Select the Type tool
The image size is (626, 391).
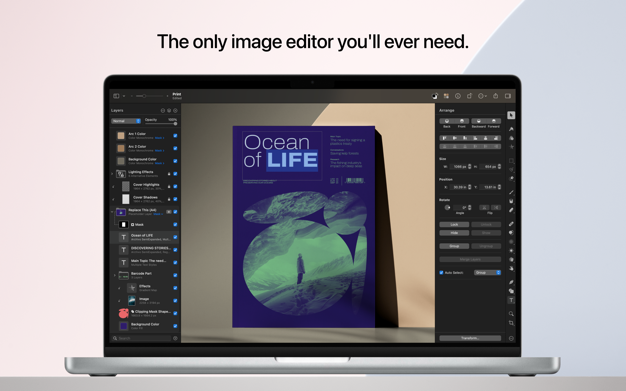pyautogui.click(x=511, y=300)
